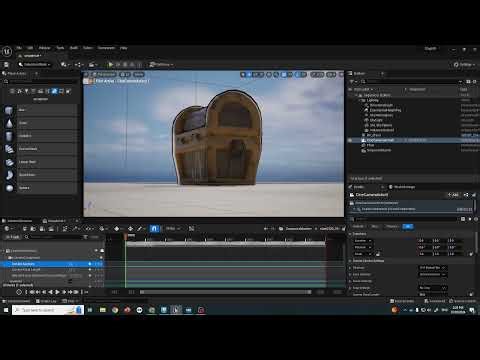Open the Platforms dropdown
Image resolution: width=480 pixels, height=360 pixels.
coord(161,65)
